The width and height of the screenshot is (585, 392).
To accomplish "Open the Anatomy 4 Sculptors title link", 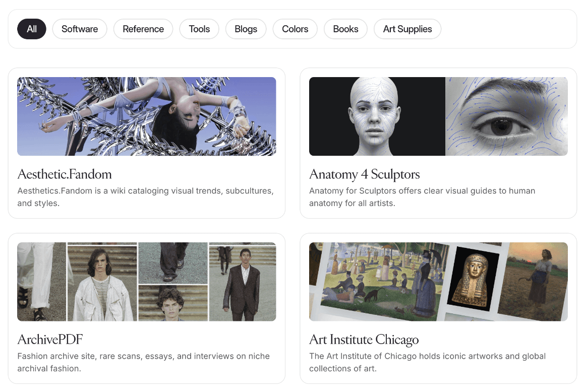I will (x=365, y=174).
